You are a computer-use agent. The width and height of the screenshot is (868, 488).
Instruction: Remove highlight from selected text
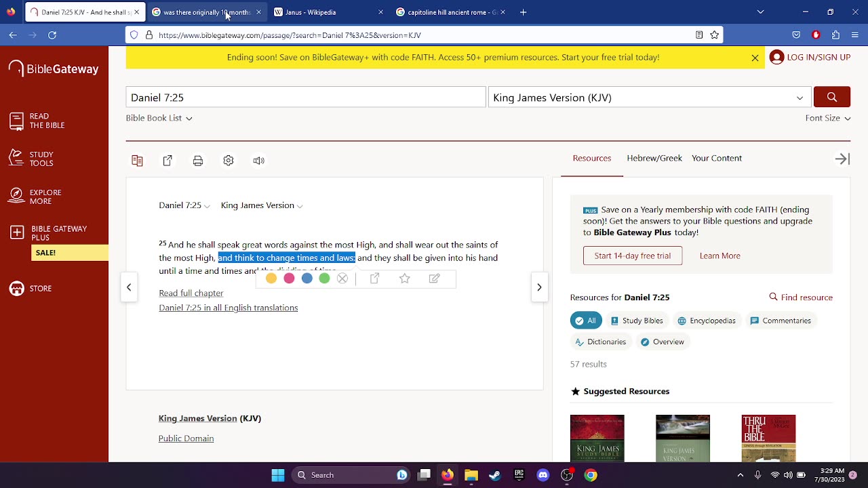click(342, 279)
